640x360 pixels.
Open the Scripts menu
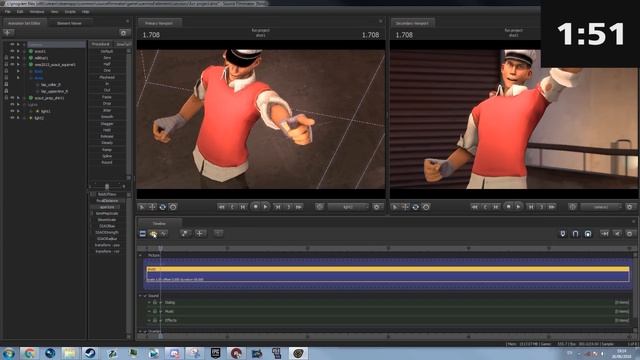(x=70, y=12)
